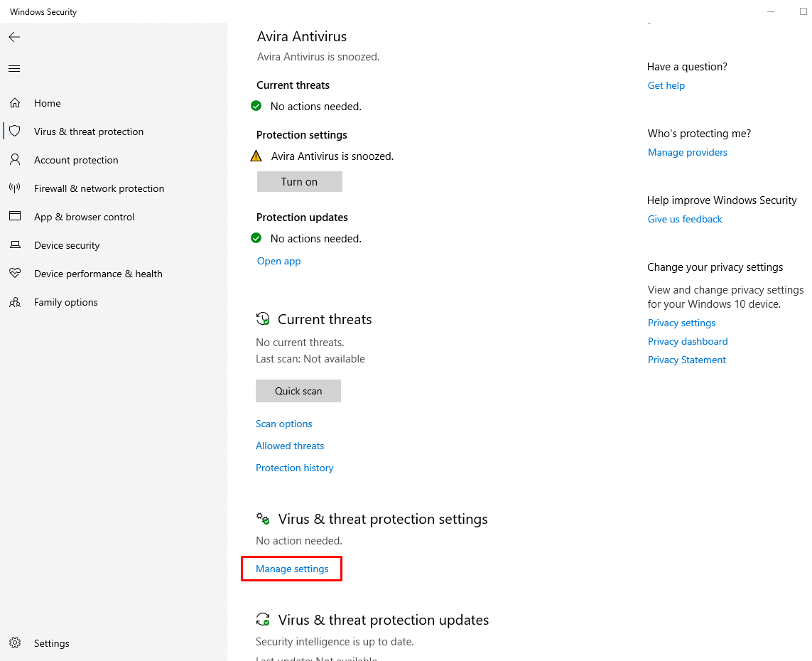Click the back arrow at top left

coord(13,37)
